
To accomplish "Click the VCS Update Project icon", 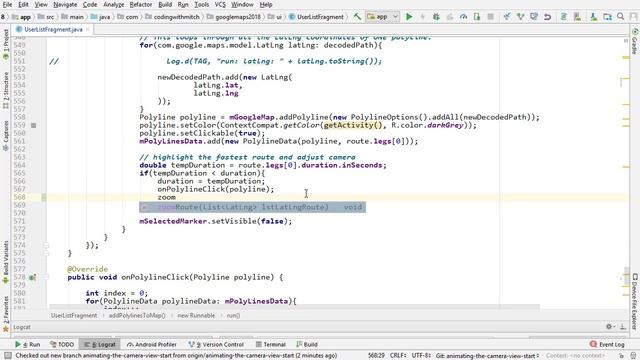I will [507, 17].
